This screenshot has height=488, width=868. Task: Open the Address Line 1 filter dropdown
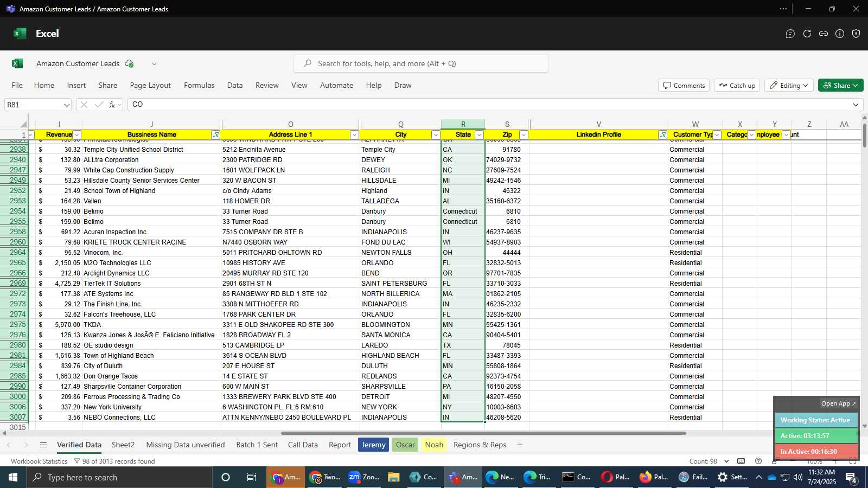(354, 134)
